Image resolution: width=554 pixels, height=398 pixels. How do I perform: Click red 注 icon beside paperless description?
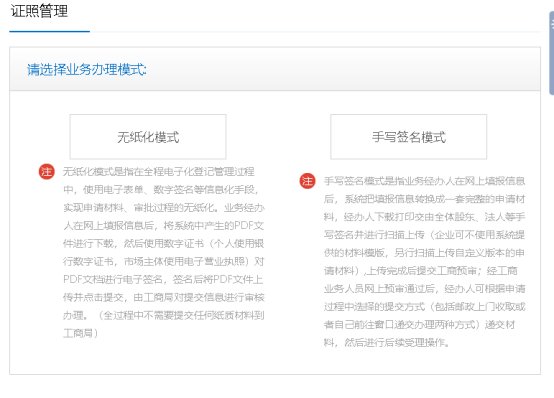pos(46,172)
